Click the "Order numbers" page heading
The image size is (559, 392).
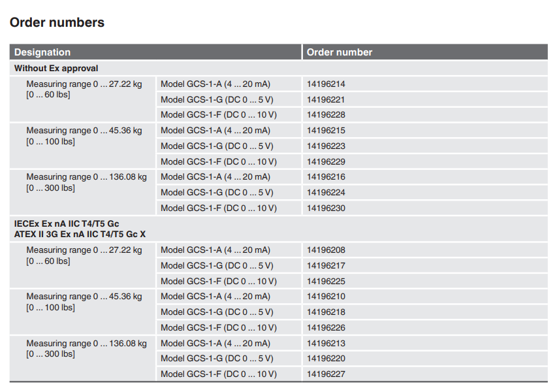tap(57, 23)
